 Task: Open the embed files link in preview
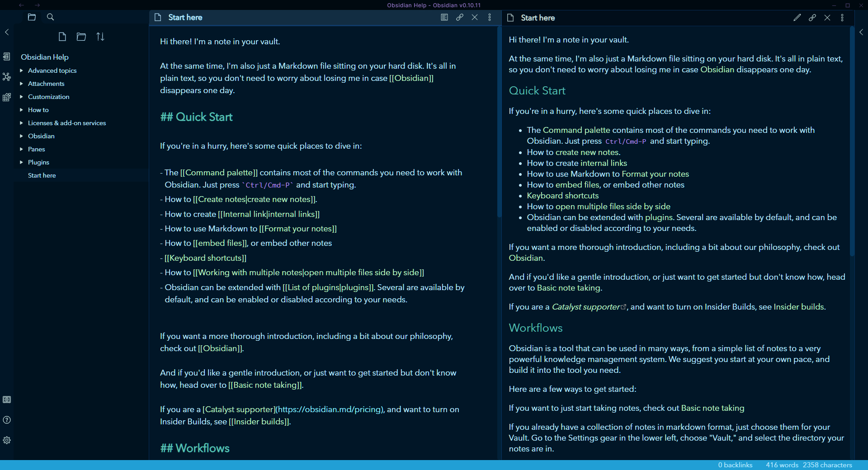tap(577, 185)
